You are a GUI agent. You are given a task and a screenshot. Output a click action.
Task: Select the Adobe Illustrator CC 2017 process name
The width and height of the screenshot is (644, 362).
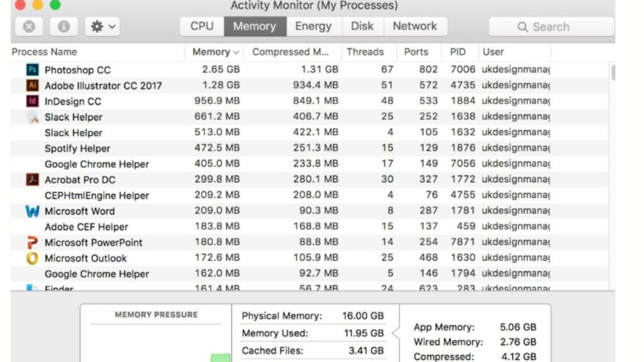pos(103,85)
